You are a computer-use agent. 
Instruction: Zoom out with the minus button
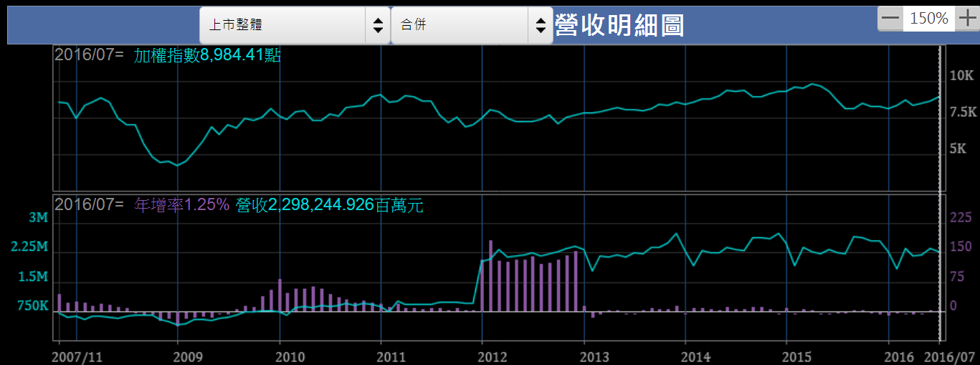(890, 19)
